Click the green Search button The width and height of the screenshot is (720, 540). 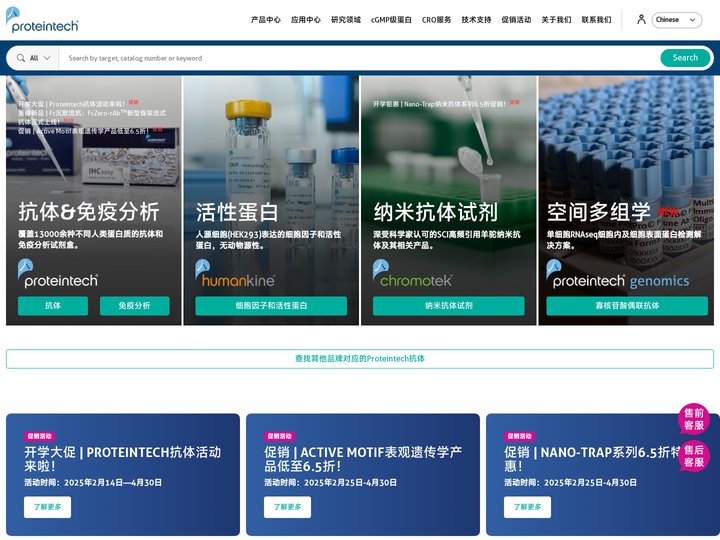[685, 58]
